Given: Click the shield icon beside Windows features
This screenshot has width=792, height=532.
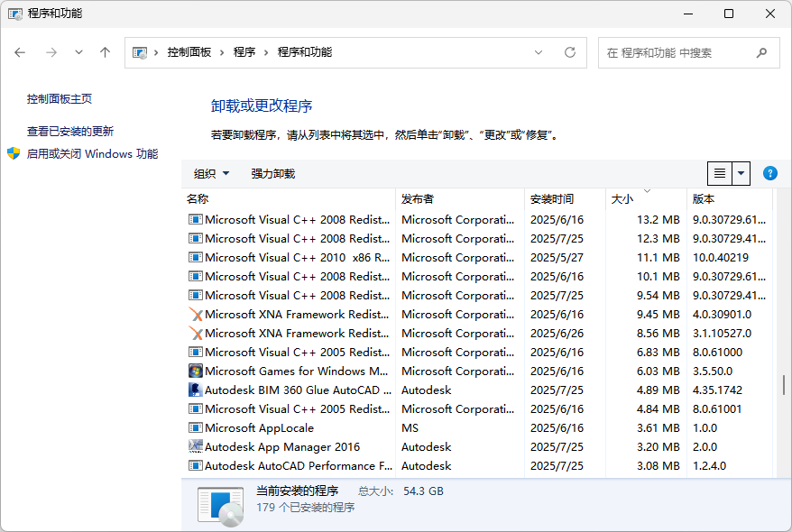Looking at the screenshot, I should [x=14, y=153].
